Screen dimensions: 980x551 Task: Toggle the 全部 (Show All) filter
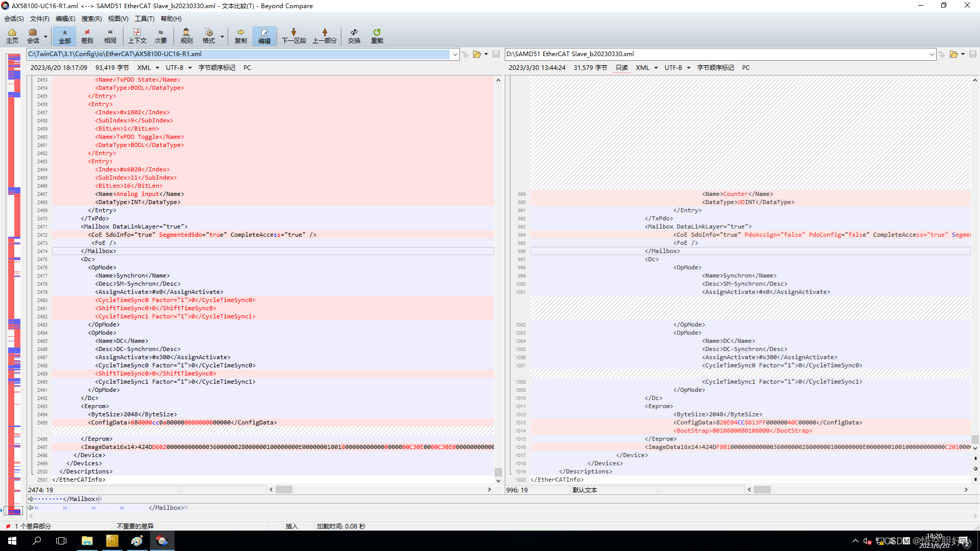[65, 36]
